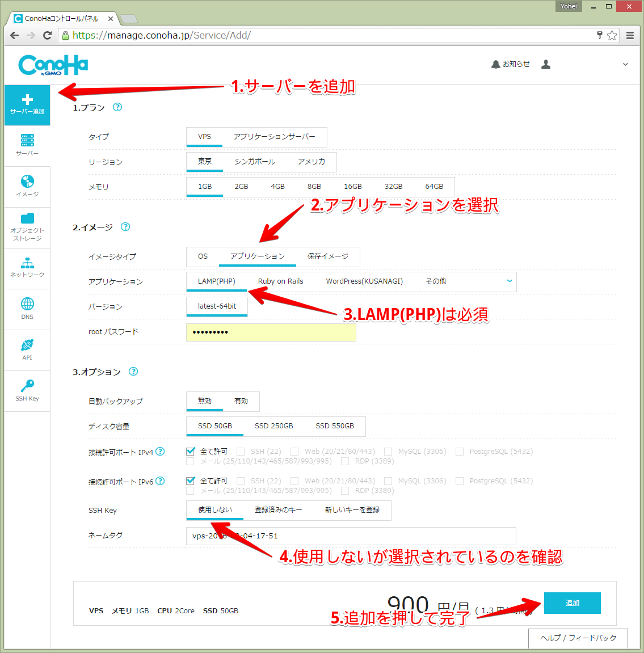The image size is (644, 653).
Task: Open the バージョン selector showing latest-64bit
Action: pyautogui.click(x=216, y=306)
